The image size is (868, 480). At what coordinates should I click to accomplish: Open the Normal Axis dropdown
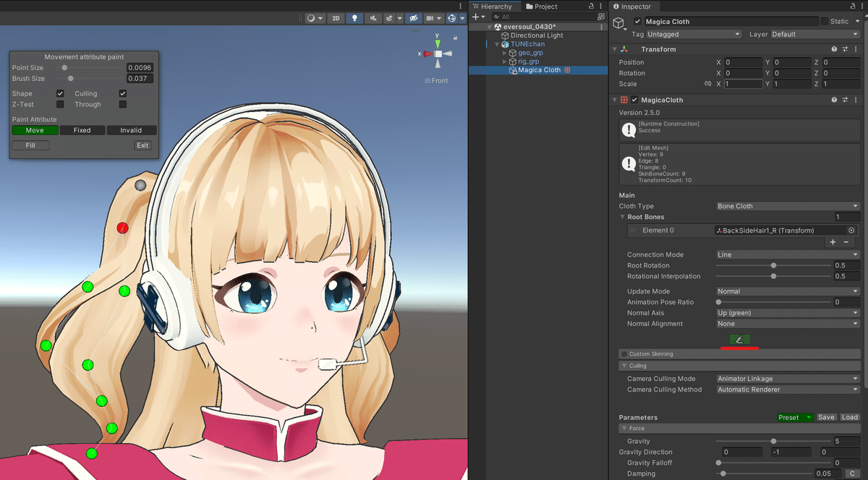(788, 313)
